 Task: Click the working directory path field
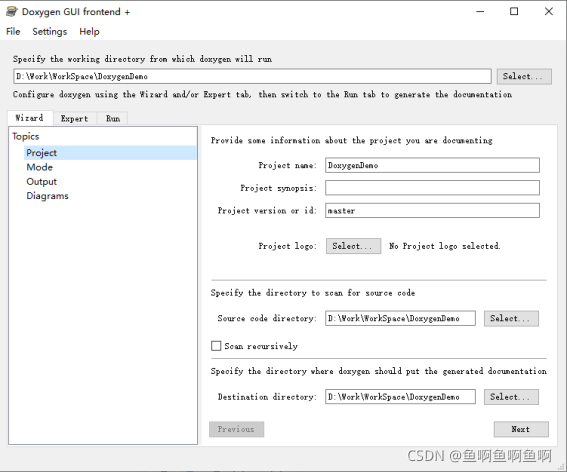[252, 76]
